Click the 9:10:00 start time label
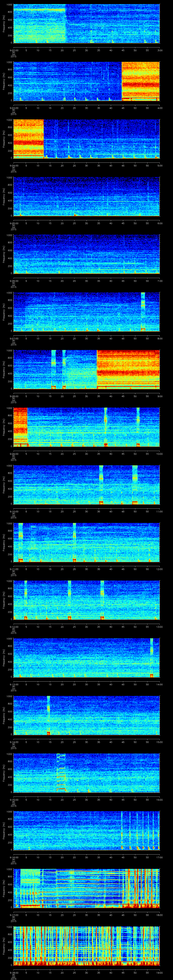This screenshot has height=980, width=173. tap(14, 512)
